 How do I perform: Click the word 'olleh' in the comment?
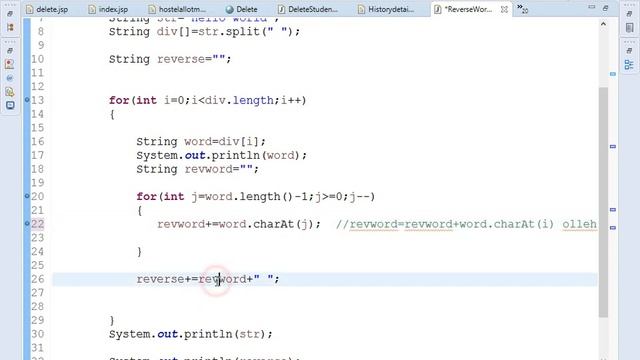579,224
